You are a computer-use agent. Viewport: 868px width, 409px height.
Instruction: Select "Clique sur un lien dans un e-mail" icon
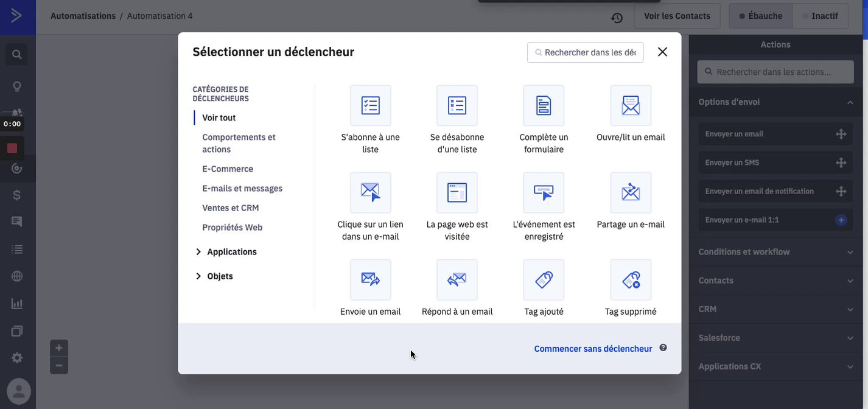(370, 192)
